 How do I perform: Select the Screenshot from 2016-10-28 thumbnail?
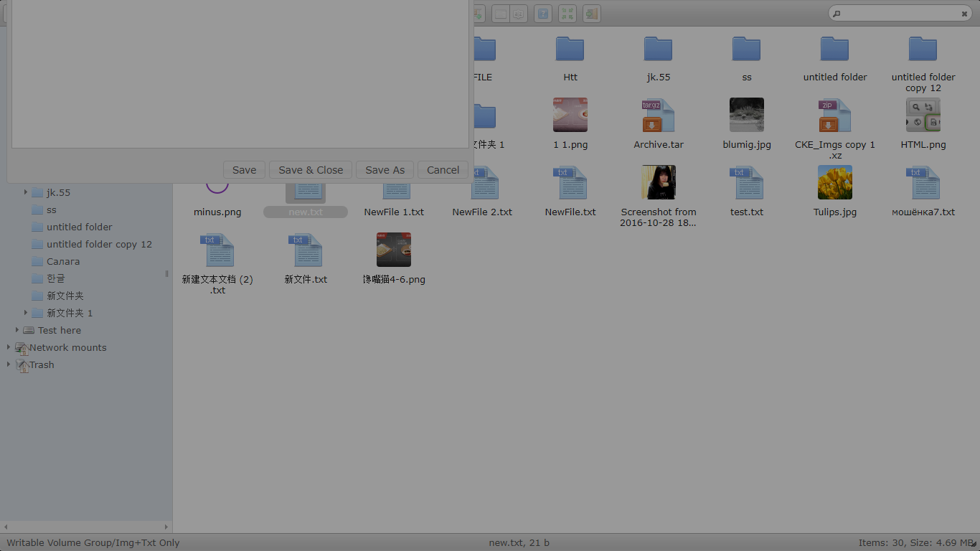click(x=658, y=182)
